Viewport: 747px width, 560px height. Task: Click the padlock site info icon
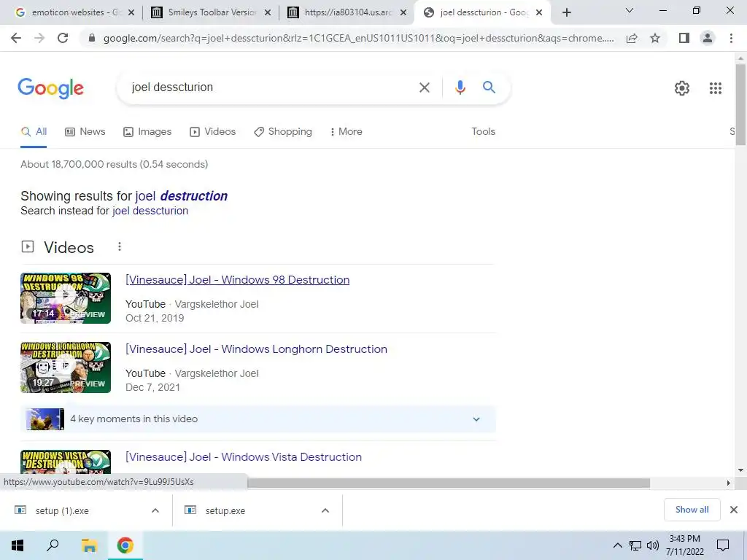tap(92, 38)
